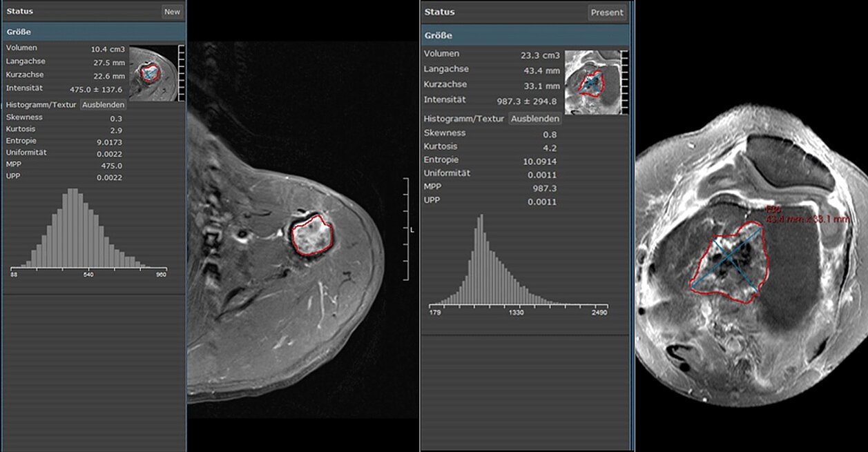Viewport: 868px width, 452px height.
Task: Click the "Present" status button
Action: pyautogui.click(x=607, y=12)
